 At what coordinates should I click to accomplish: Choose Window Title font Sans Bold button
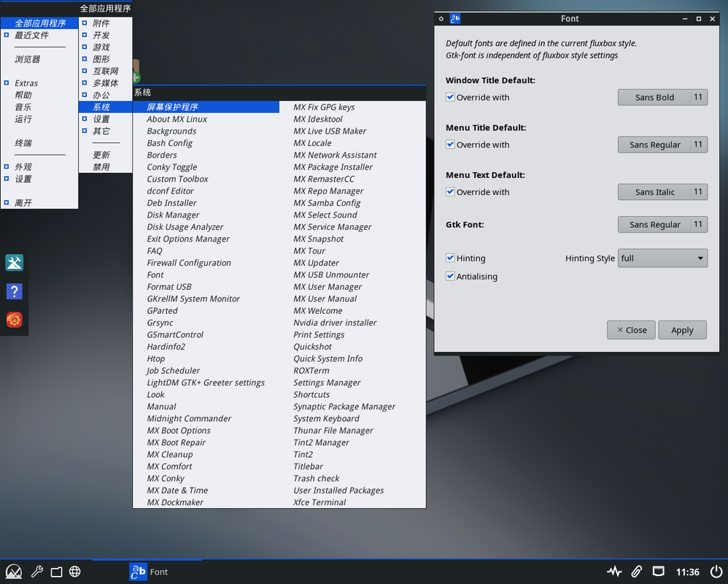(x=662, y=97)
